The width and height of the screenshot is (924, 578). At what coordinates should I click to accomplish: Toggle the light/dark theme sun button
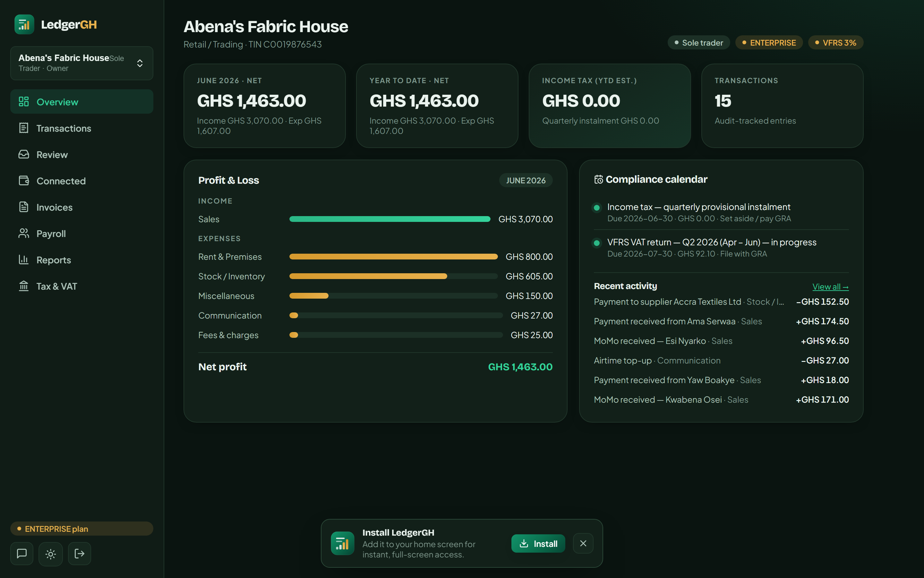pos(50,554)
